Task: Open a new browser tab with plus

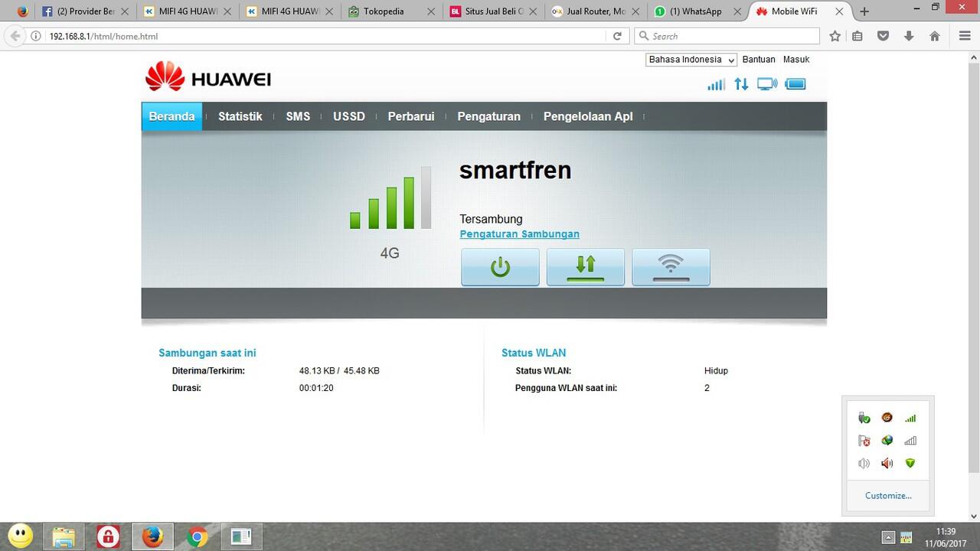Action: tap(864, 11)
